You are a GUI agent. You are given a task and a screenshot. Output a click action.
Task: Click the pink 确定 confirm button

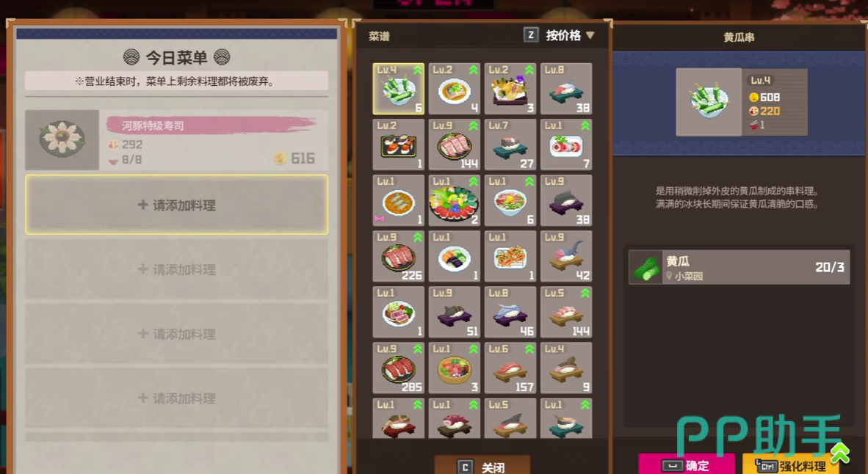pyautogui.click(x=687, y=464)
